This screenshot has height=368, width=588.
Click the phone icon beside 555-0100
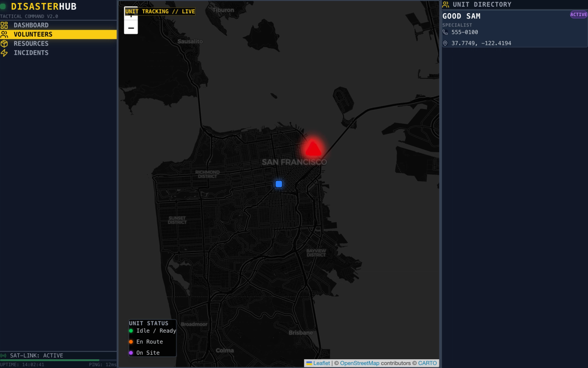(445, 32)
